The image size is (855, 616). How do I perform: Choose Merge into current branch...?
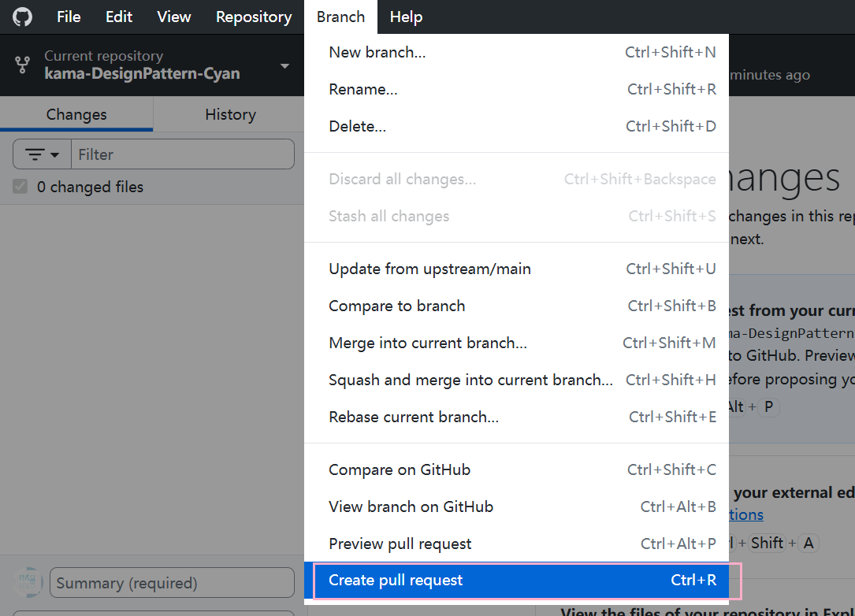(x=516, y=343)
